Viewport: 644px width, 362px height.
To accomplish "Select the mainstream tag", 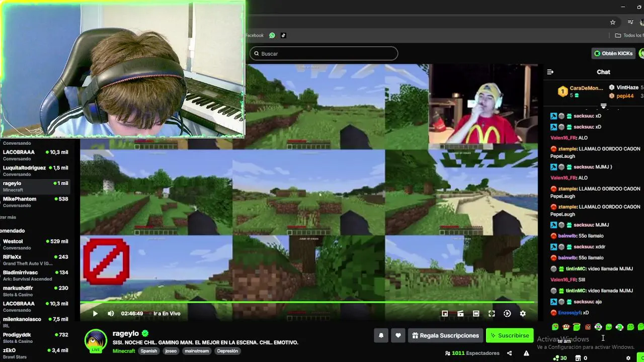I will click(x=197, y=351).
